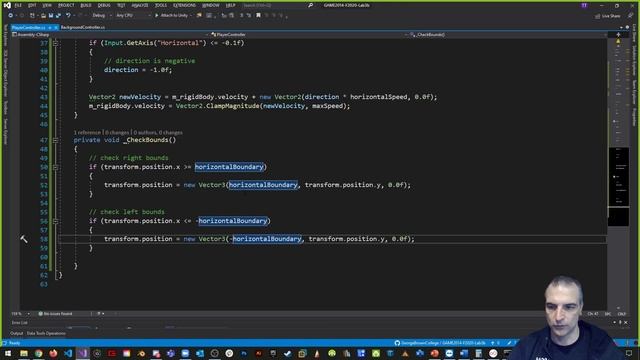Click the Save All toolbar icon
Viewport: 640px width, 360px height.
click(x=58, y=16)
